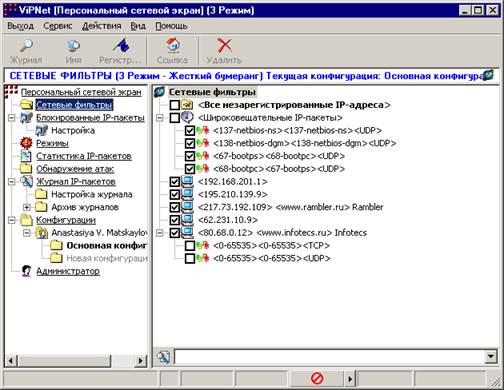The width and height of the screenshot is (504, 390).
Task: Click the red prohibition icon in status bar
Action: tap(317, 378)
